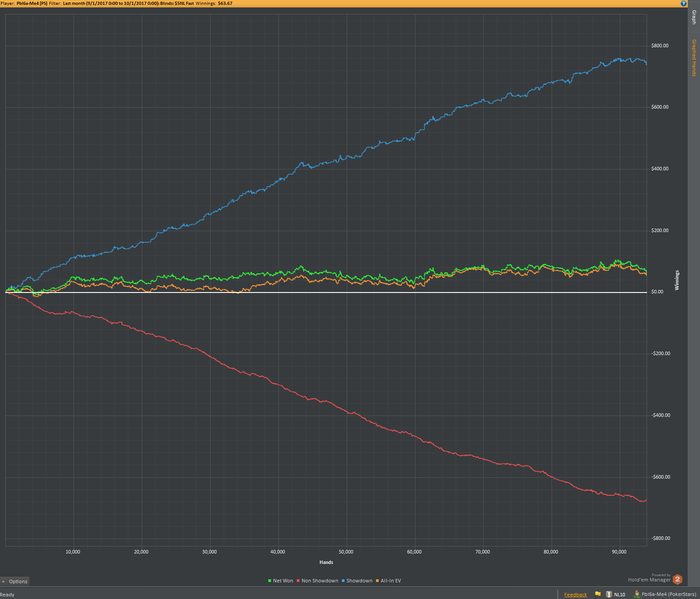Select the Showdown legend label
The width and height of the screenshot is (700, 599).
tap(359, 581)
